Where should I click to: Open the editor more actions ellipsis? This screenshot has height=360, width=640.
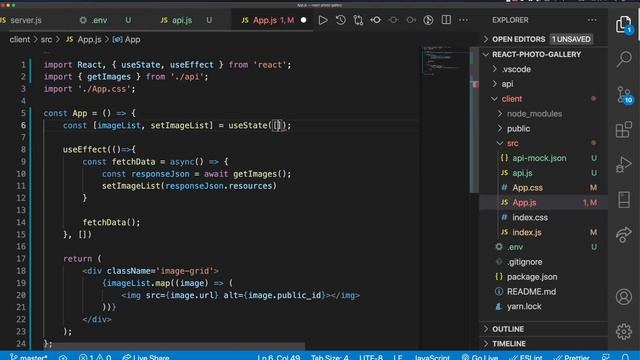pos(463,20)
